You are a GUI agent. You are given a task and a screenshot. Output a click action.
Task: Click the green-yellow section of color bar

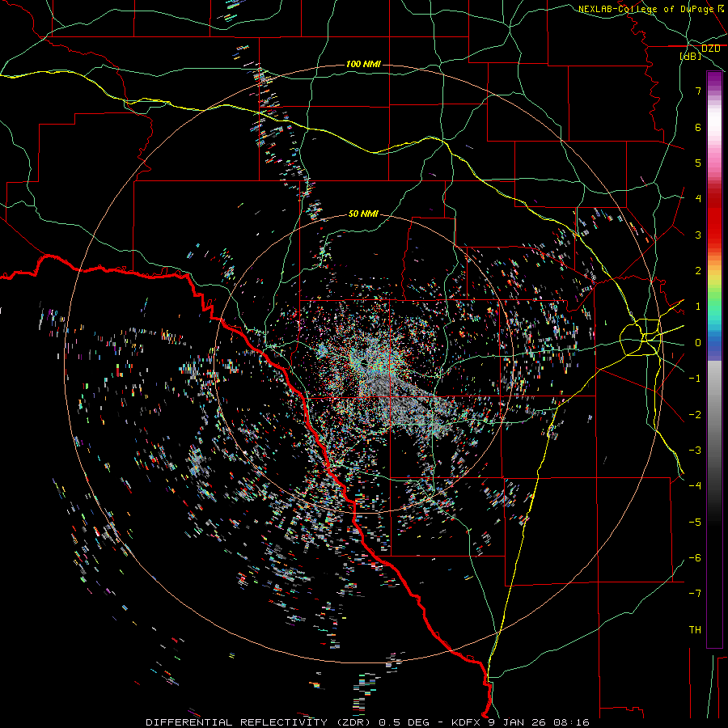point(714,288)
